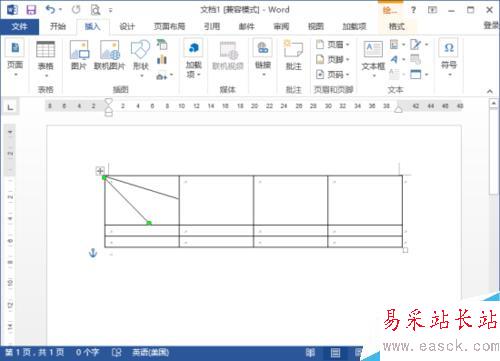
Task: Click the 联机图片 online pictures icon
Action: pos(110,50)
